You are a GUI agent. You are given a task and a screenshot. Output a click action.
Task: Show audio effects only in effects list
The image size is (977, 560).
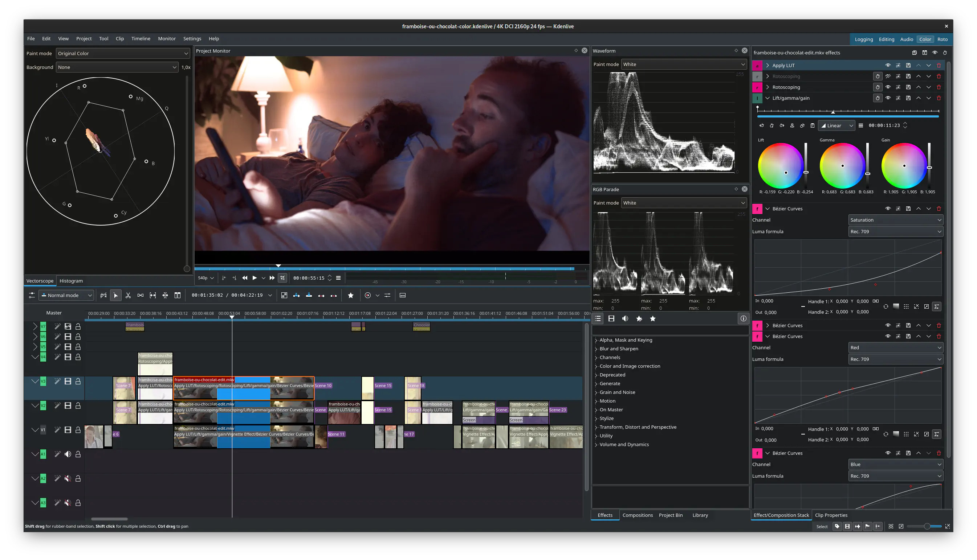625,318
